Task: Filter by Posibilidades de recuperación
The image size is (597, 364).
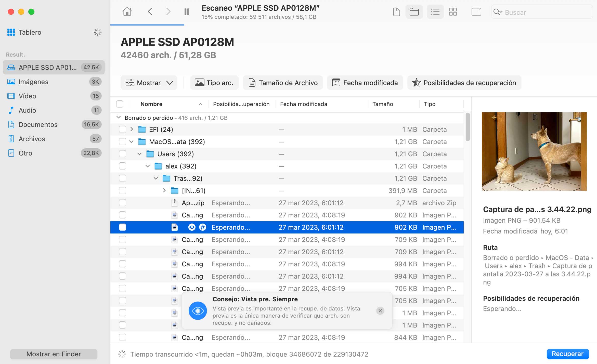Action: (x=464, y=83)
